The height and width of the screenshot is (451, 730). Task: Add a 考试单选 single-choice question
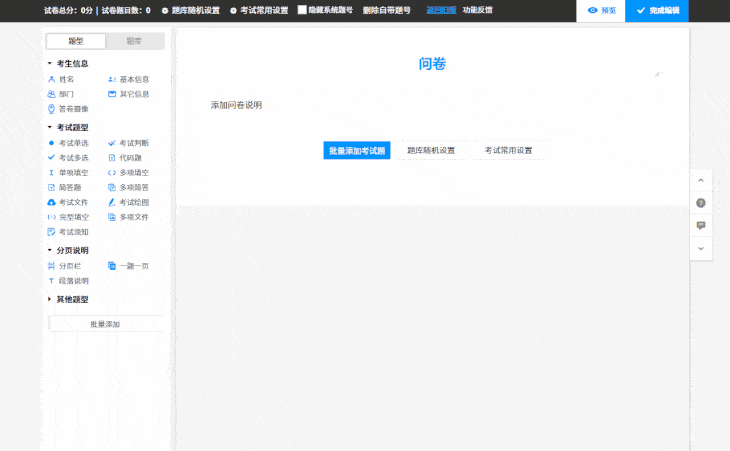point(68,143)
